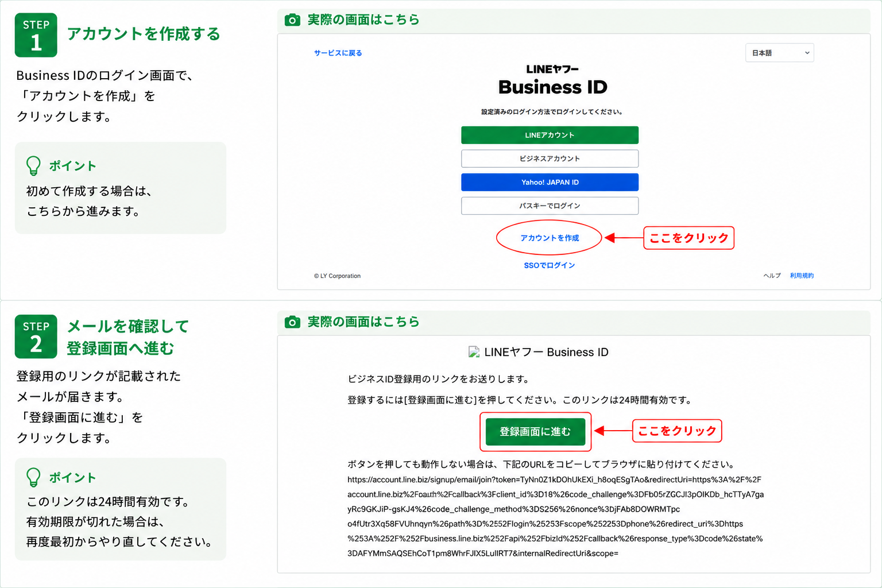Click the 実際の画面はこちら heading in Step 2

pyautogui.click(x=363, y=322)
